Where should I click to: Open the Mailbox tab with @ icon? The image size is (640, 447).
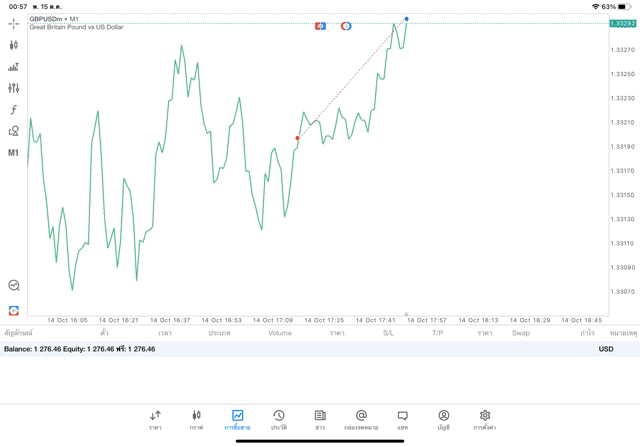click(x=361, y=420)
